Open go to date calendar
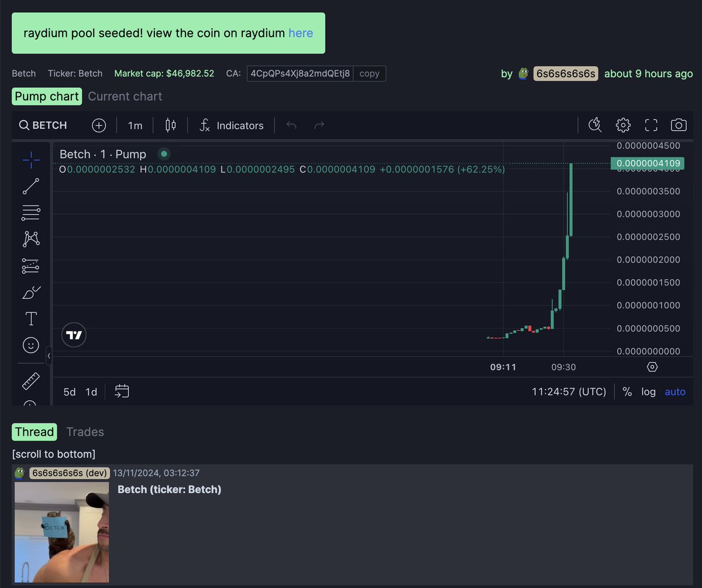702x588 pixels. pos(122,391)
